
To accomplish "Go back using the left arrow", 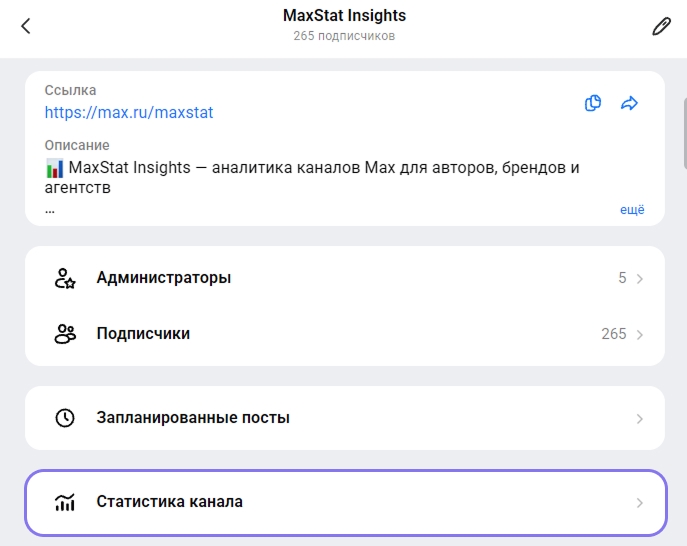I will (x=26, y=26).
